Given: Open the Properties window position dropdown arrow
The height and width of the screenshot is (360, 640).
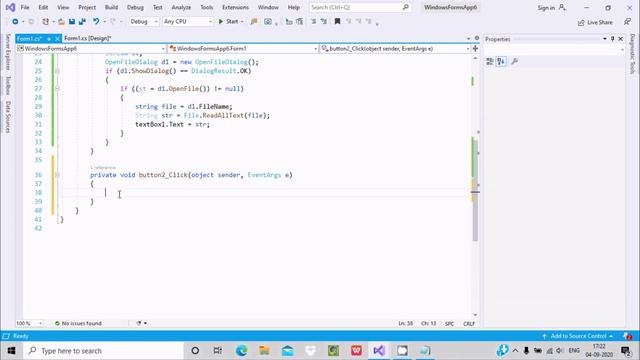Looking at the screenshot, I should 604,39.
